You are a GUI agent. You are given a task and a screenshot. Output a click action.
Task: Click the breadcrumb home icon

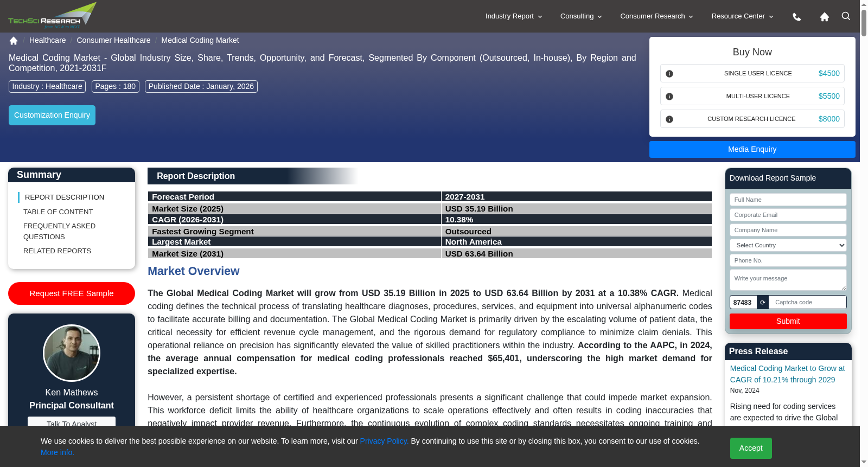coord(14,41)
